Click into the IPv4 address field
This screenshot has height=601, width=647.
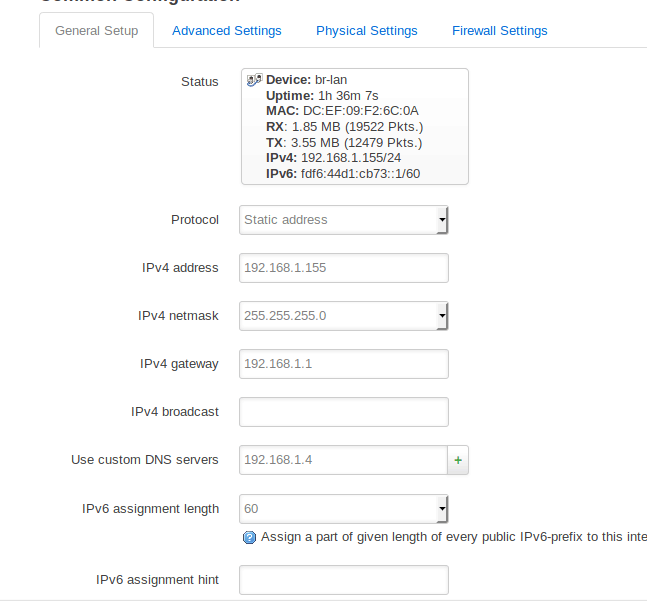[344, 268]
